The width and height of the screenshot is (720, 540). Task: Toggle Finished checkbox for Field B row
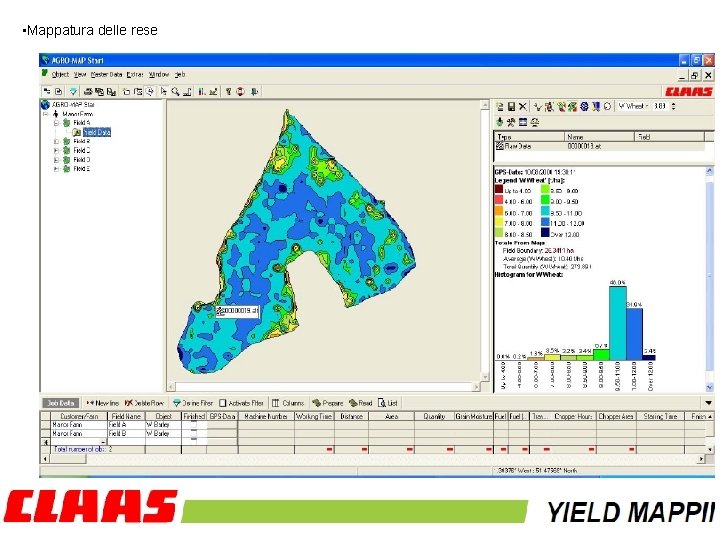tap(194, 433)
